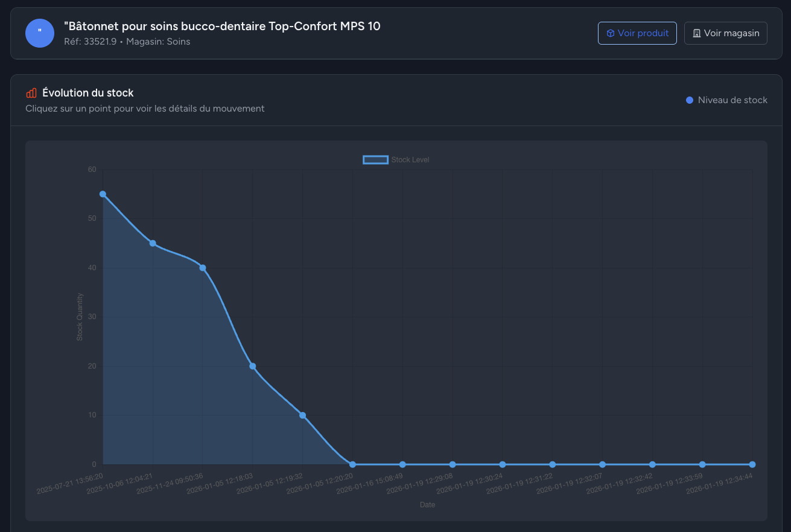This screenshot has height=532, width=791.
Task: Click the last data point at 2026-01-19 12:34:44
Action: [x=752, y=464]
